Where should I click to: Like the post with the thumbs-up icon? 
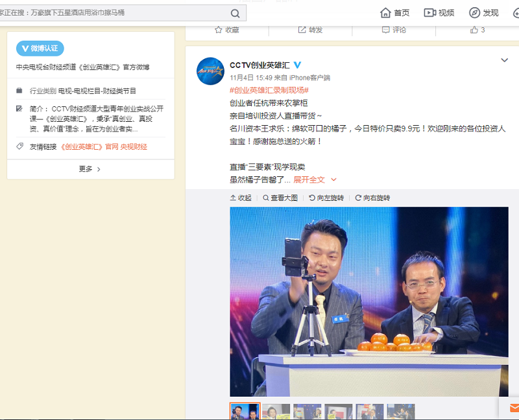(477, 30)
